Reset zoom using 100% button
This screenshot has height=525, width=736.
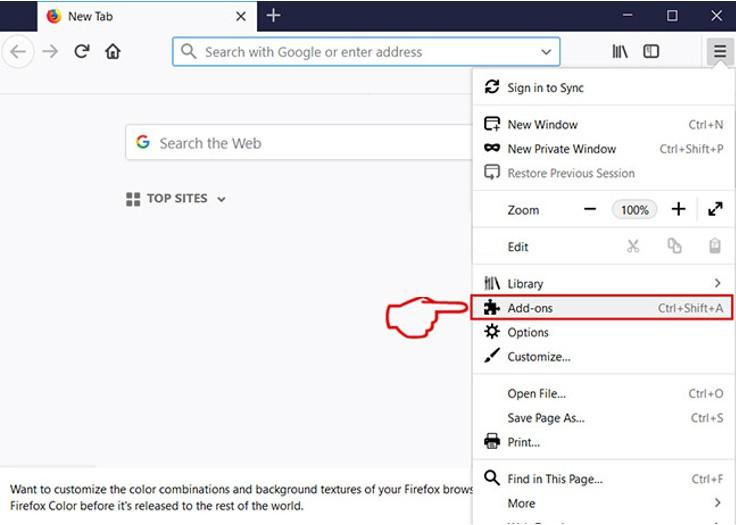coord(634,209)
